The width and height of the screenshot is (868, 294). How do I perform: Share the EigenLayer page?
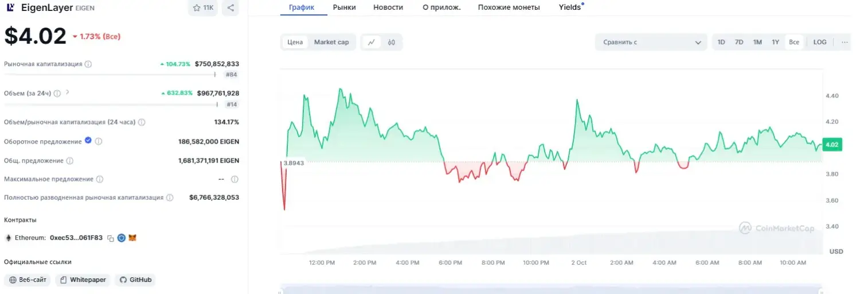click(230, 7)
